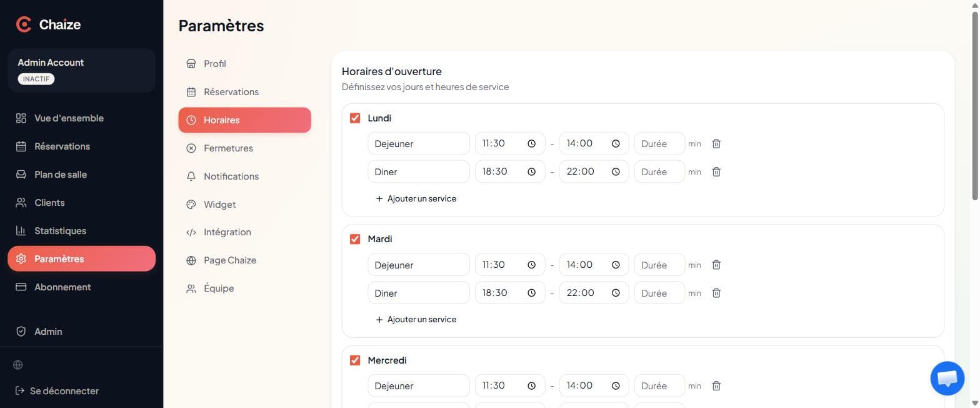The image size is (980, 408).
Task: Open clock picker for Lundi Diner end time
Action: coord(616,171)
